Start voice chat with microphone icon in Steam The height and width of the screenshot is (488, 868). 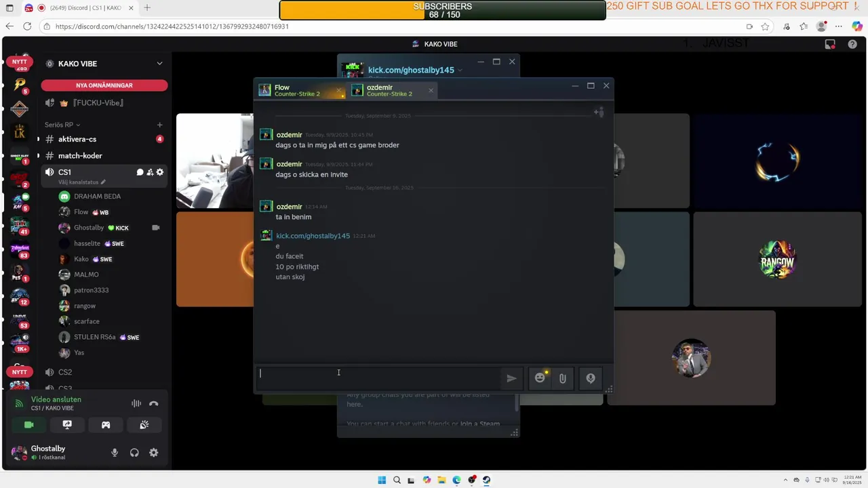(x=591, y=379)
